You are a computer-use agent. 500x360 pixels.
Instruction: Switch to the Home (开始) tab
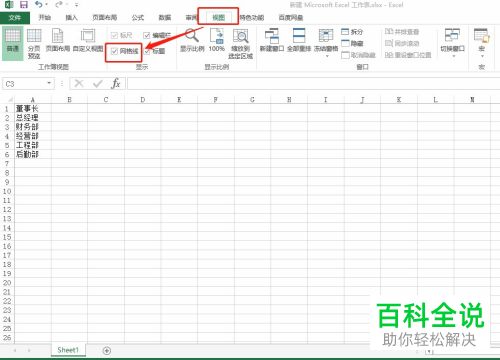point(44,18)
